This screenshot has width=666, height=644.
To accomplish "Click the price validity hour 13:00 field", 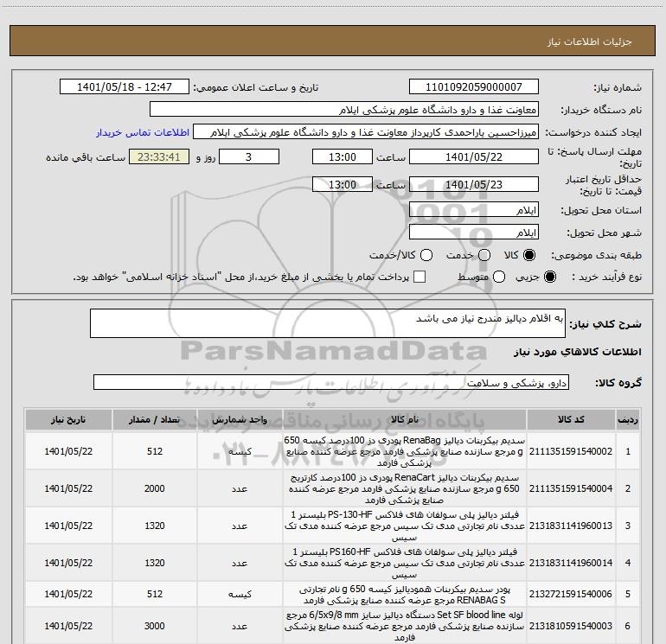I will 343,184.
